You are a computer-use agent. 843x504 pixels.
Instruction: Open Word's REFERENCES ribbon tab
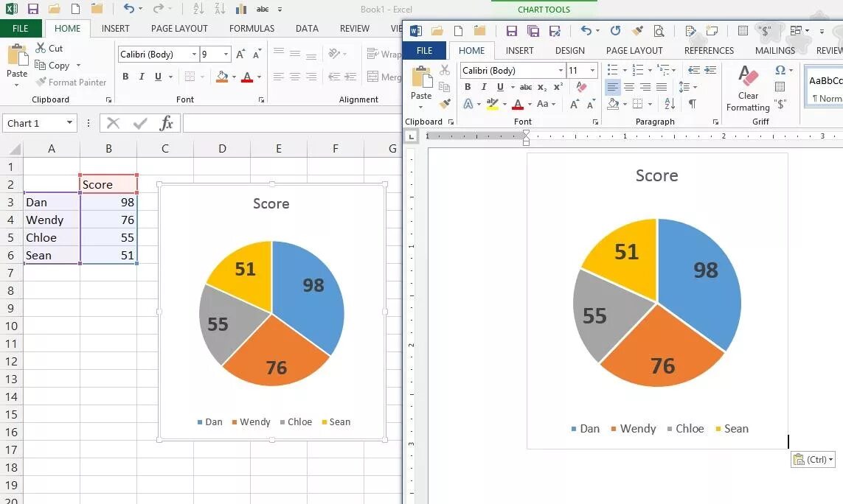click(x=709, y=51)
